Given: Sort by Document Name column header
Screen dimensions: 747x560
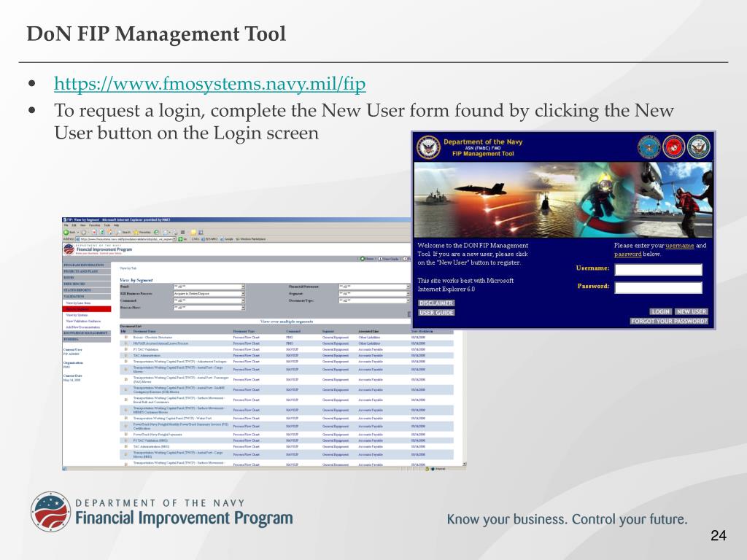Looking at the screenshot, I should 144,331.
